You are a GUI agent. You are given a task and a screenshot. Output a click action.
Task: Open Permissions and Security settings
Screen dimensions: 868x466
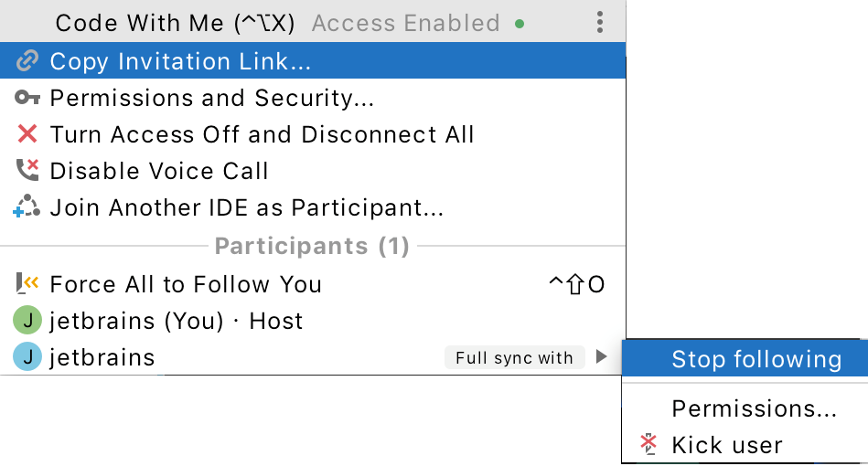211,98
